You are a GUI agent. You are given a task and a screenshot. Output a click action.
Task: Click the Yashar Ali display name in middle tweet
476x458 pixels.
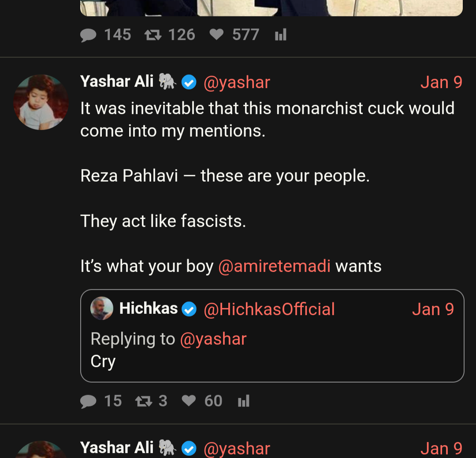pyautogui.click(x=117, y=82)
